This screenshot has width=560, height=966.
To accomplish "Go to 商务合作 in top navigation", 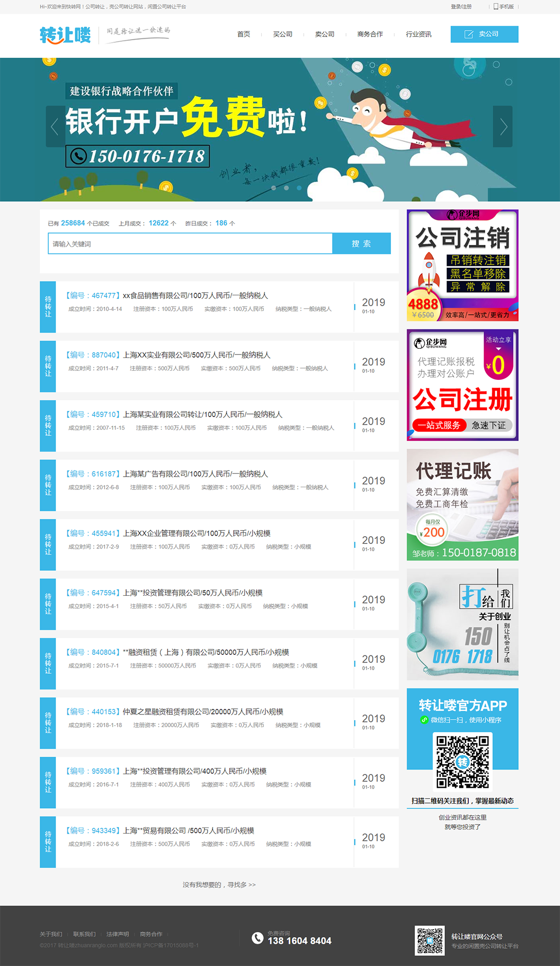I will tap(370, 34).
